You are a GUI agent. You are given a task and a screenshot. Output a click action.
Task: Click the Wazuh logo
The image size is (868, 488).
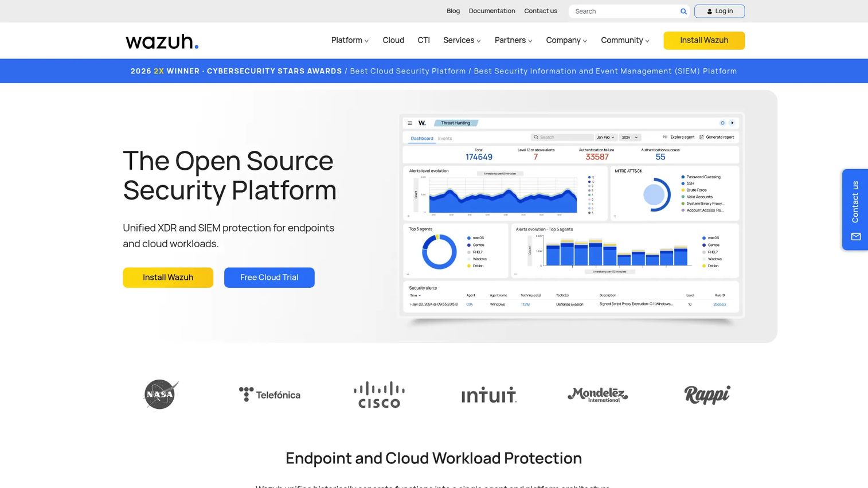pos(162,41)
